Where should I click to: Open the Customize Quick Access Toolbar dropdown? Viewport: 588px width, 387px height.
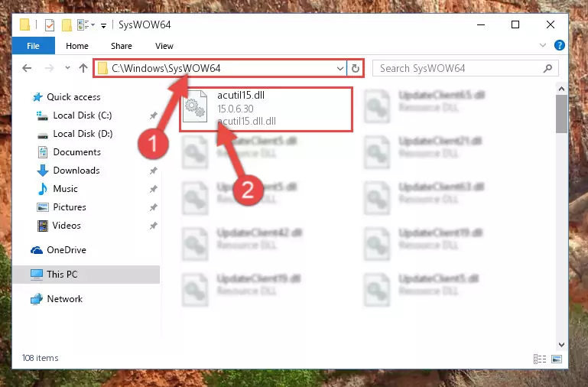[x=103, y=25]
